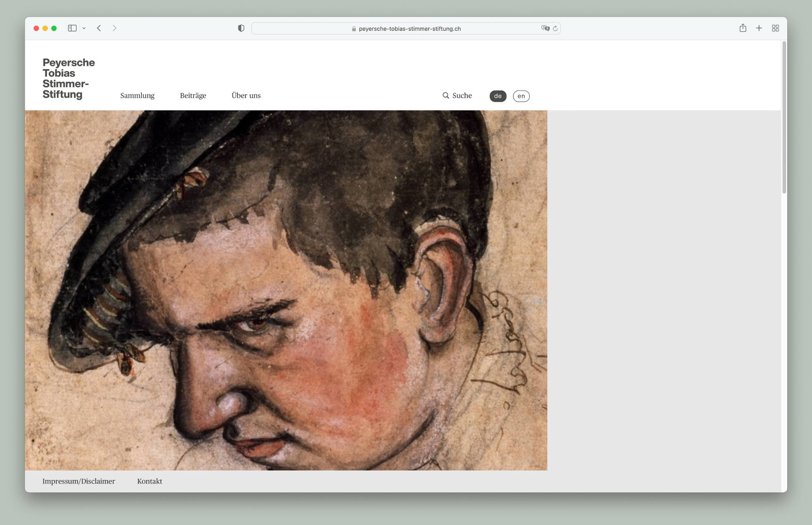
Task: Click the Suche search link
Action: [x=462, y=95]
